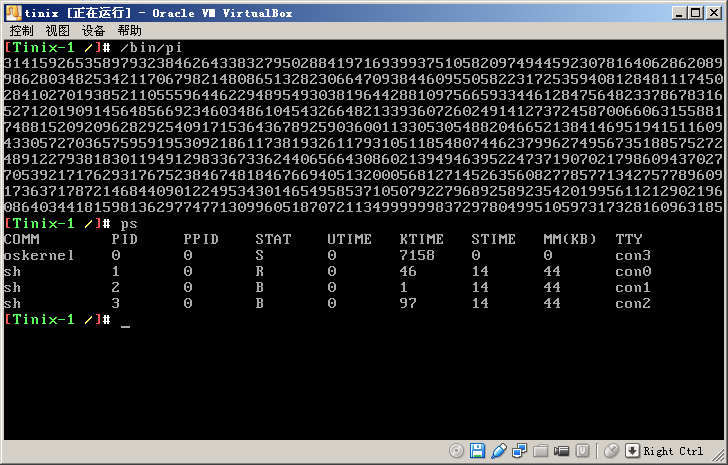Click the con0 TTY entry
This screenshot has height=465, width=728.
coord(633,271)
